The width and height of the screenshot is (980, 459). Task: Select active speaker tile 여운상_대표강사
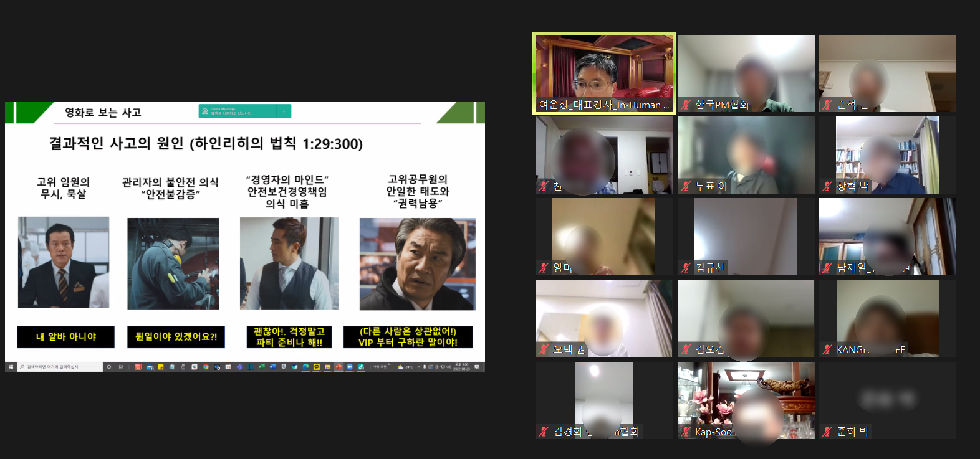pos(604,73)
